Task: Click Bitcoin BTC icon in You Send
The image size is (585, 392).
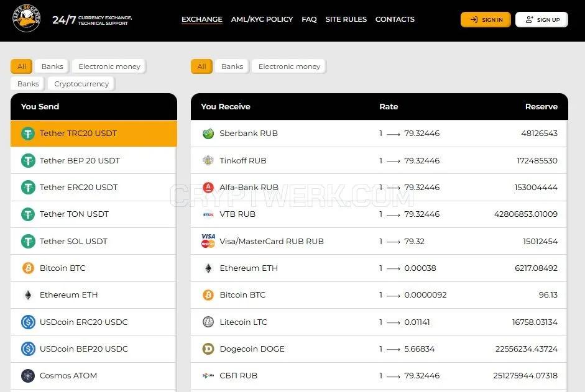Action: point(28,268)
